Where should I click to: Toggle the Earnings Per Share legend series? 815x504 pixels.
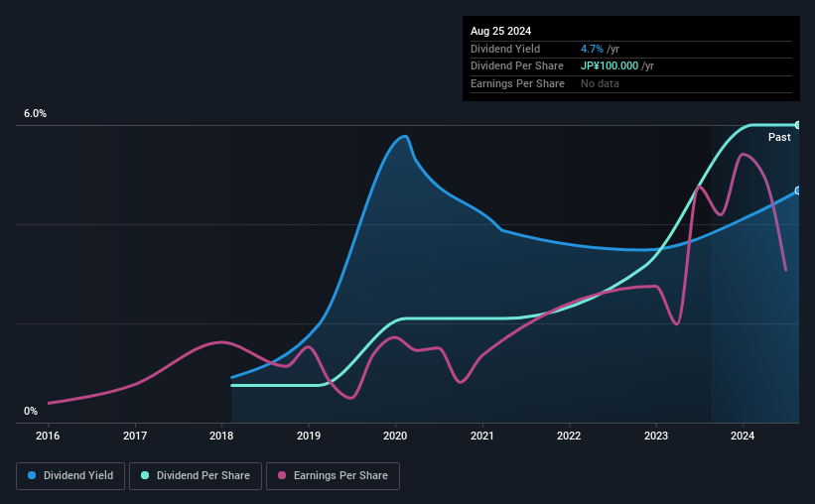pyautogui.click(x=333, y=475)
